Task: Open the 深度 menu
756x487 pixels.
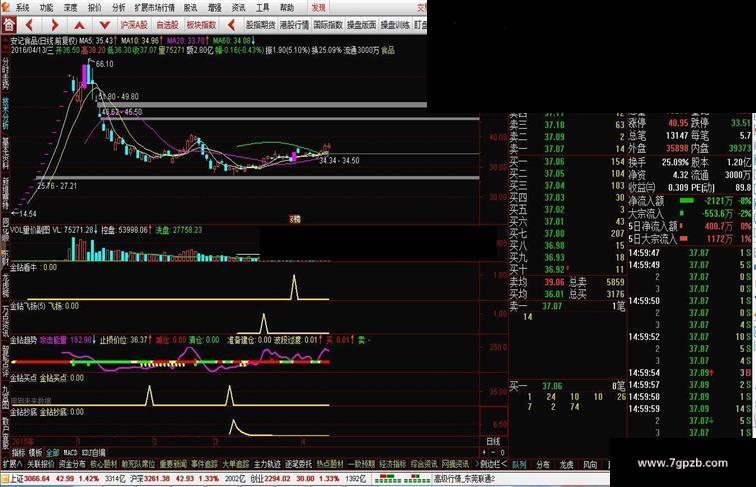Action: (x=70, y=7)
